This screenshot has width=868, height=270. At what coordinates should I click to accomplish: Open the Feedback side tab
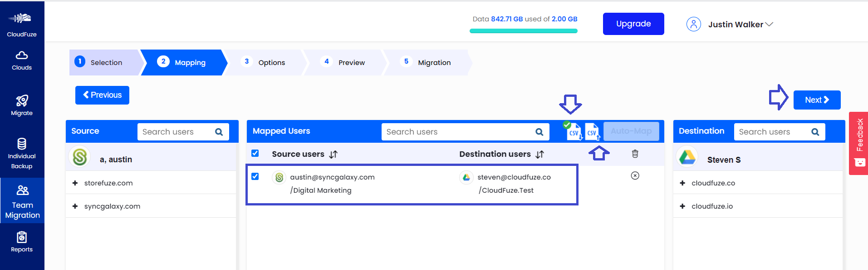coord(858,143)
